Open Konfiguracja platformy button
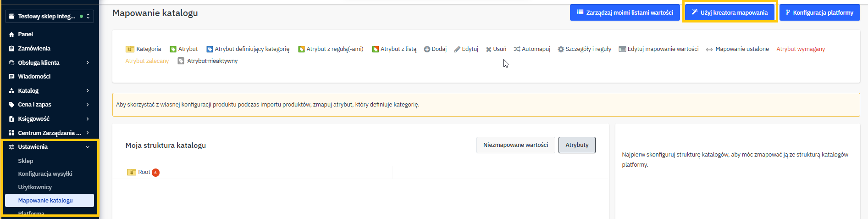Screen dimensions: 868x219 tap(819, 13)
